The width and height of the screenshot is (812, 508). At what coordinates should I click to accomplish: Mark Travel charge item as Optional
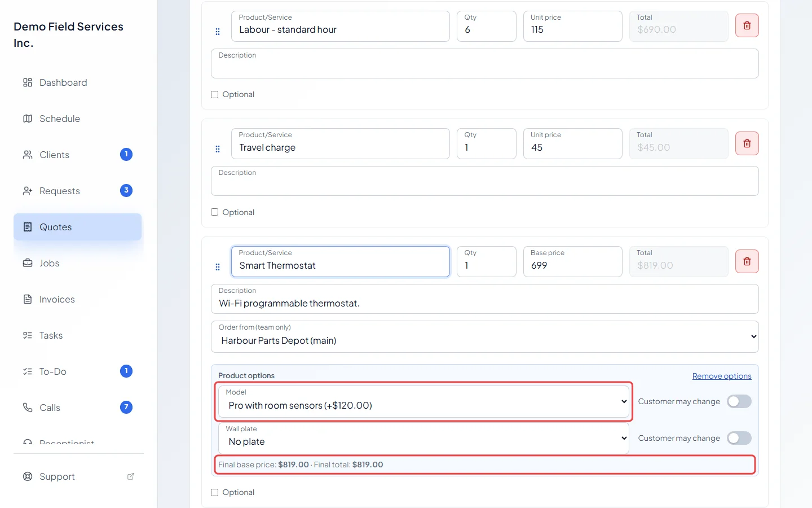point(214,212)
